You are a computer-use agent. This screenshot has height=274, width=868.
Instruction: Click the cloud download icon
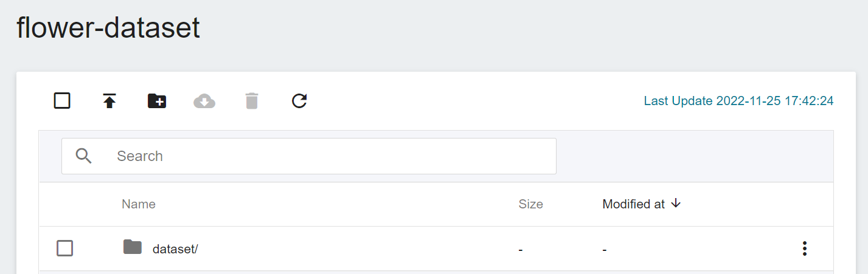click(204, 101)
